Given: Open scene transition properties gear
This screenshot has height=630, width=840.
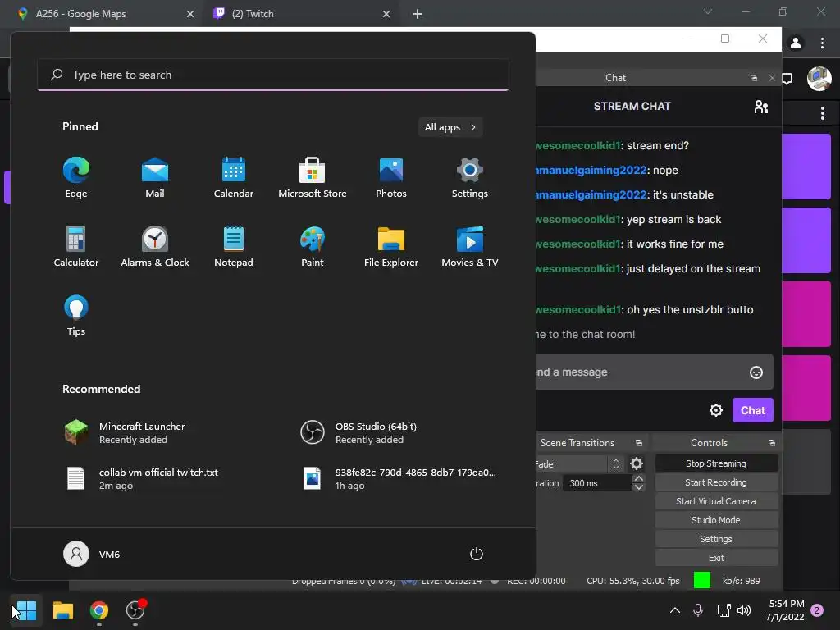Looking at the screenshot, I should click(637, 463).
